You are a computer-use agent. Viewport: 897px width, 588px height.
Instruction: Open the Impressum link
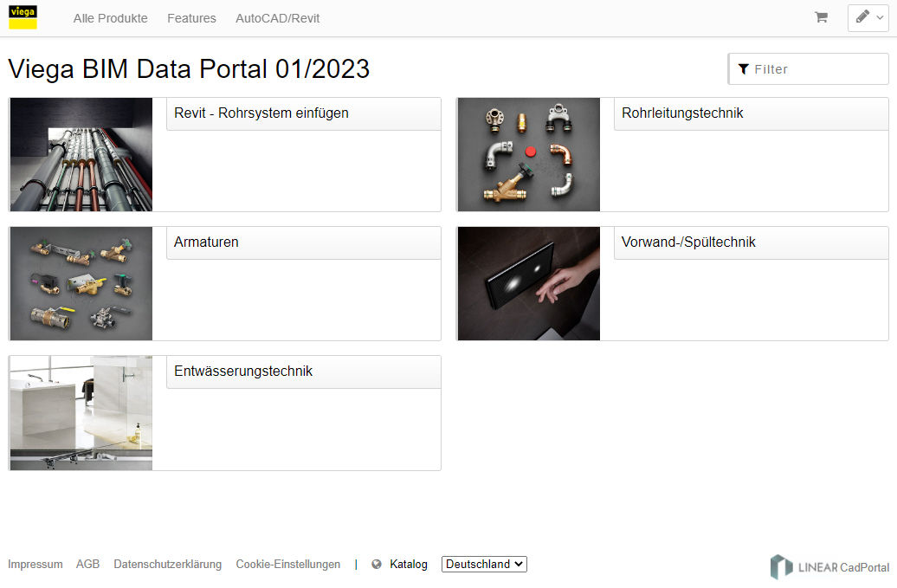tap(35, 564)
